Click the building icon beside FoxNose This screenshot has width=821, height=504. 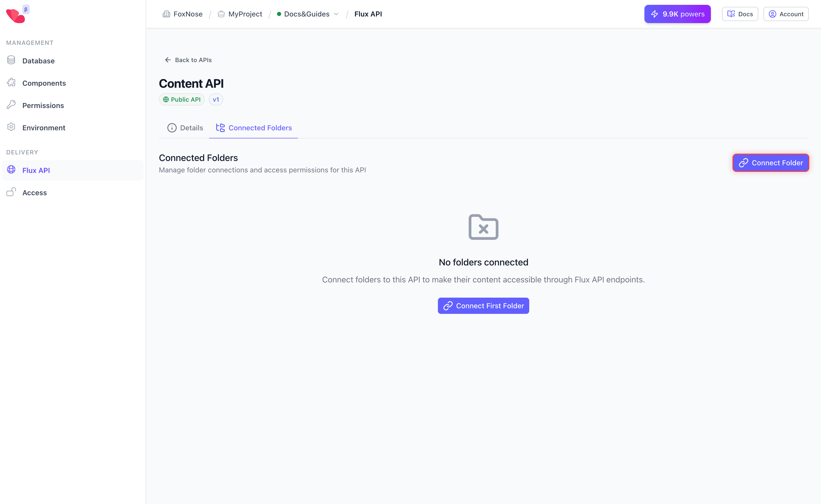(x=167, y=14)
